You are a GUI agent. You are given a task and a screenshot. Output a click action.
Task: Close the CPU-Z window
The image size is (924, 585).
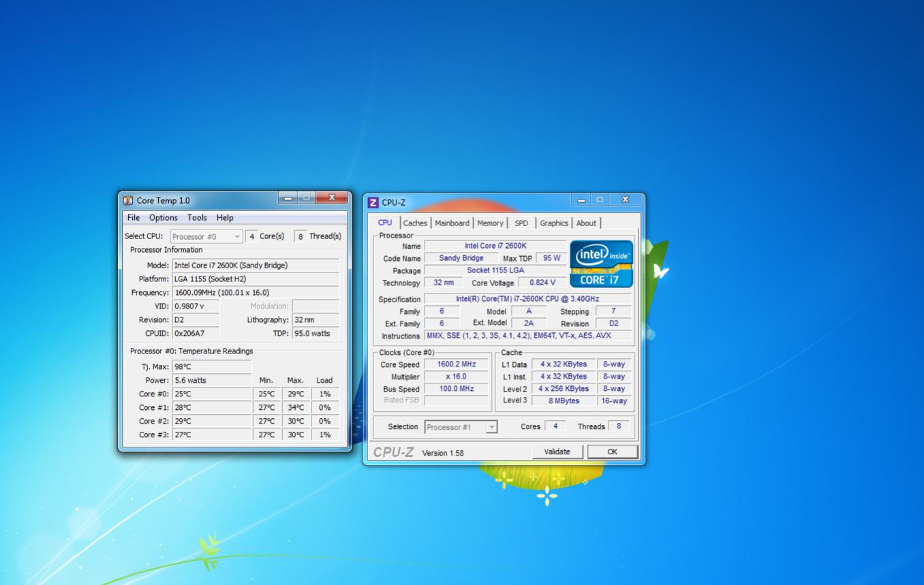625,200
